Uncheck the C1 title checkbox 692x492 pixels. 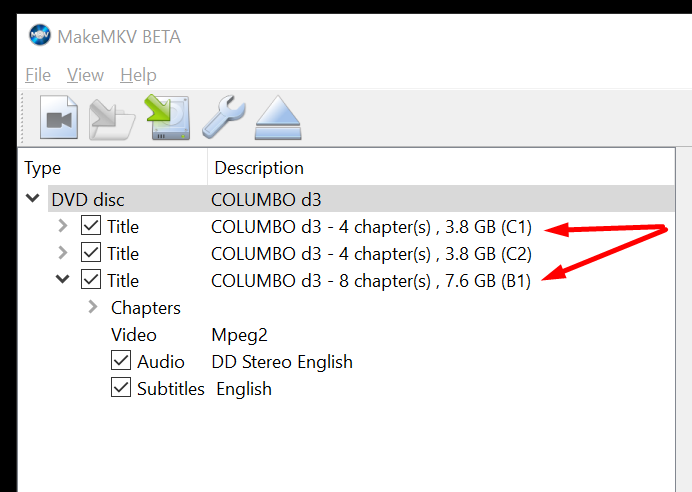pos(91,226)
